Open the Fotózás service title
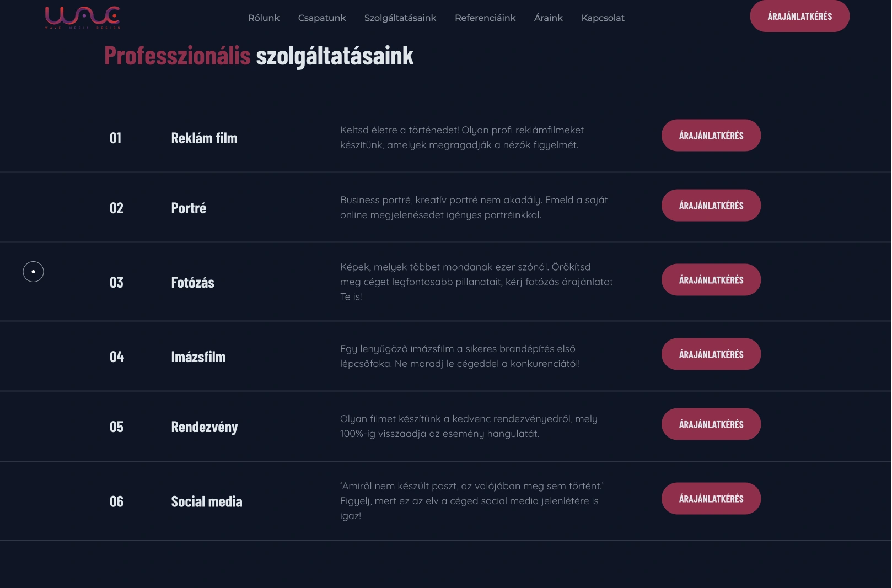This screenshot has height=588, width=892. [192, 283]
